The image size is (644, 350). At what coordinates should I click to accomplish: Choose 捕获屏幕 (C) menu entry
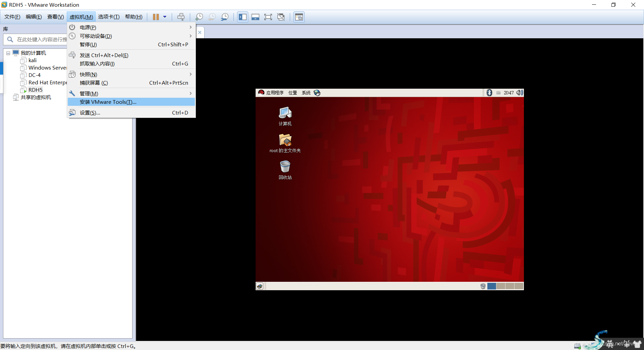click(x=131, y=83)
